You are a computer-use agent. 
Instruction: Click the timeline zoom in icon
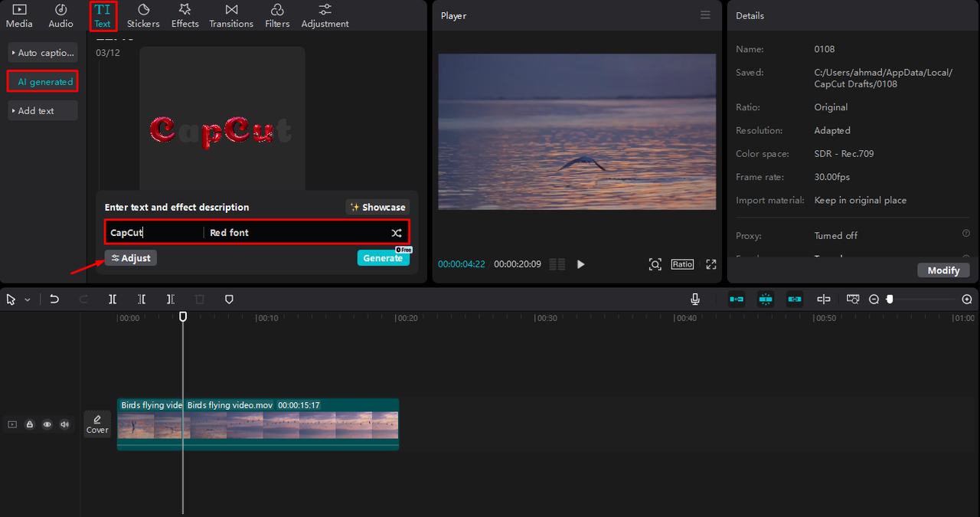(x=967, y=299)
